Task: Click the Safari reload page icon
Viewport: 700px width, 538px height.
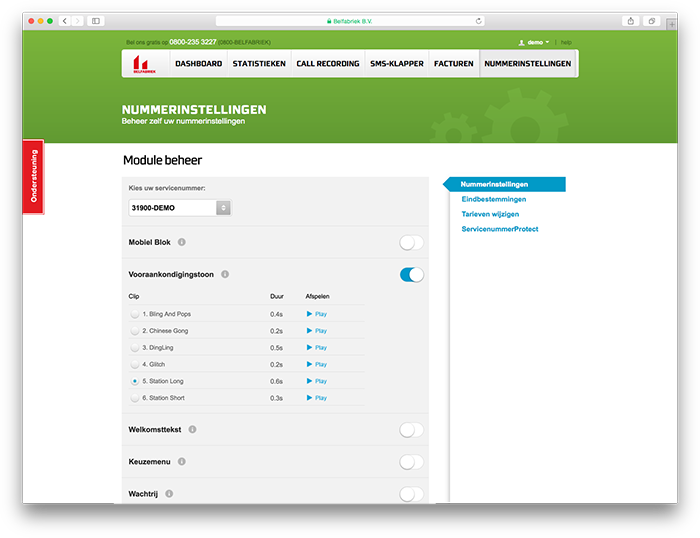Action: pyautogui.click(x=478, y=20)
